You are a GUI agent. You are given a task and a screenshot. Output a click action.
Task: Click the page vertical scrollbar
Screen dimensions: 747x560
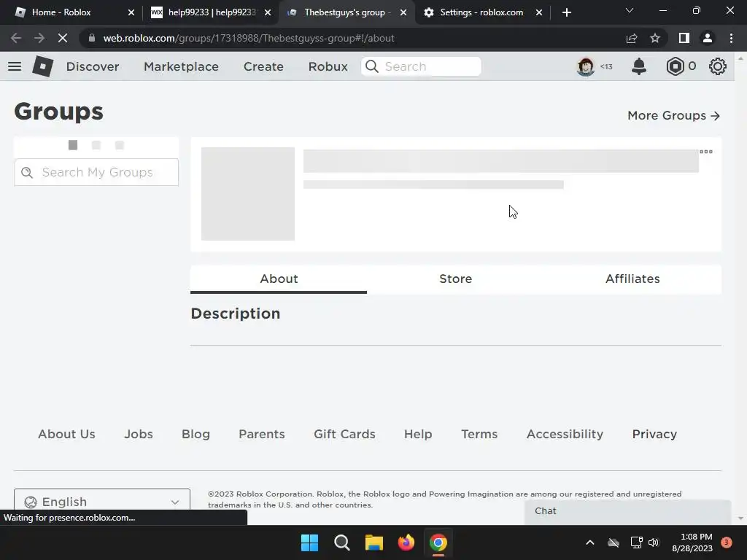coord(740,288)
